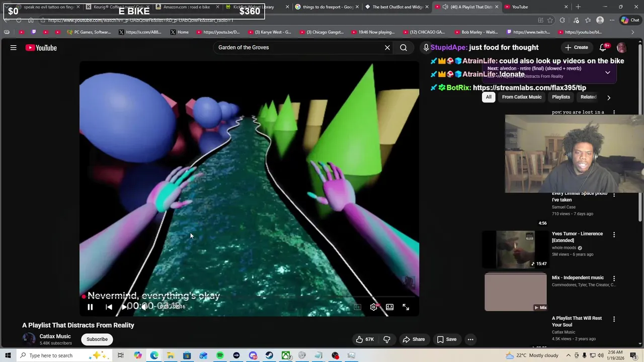Open the Windows notification center
This screenshot has width=644, height=362.
pyautogui.click(x=633, y=355)
